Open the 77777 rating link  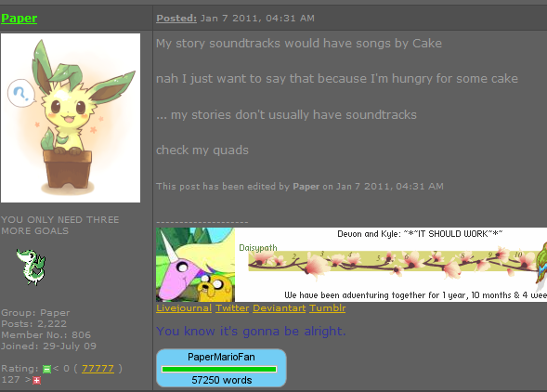click(x=98, y=369)
